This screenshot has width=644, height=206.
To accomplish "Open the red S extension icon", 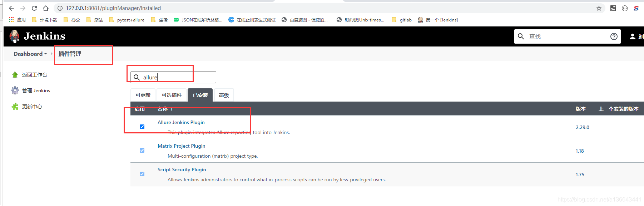I will tap(636, 8).
